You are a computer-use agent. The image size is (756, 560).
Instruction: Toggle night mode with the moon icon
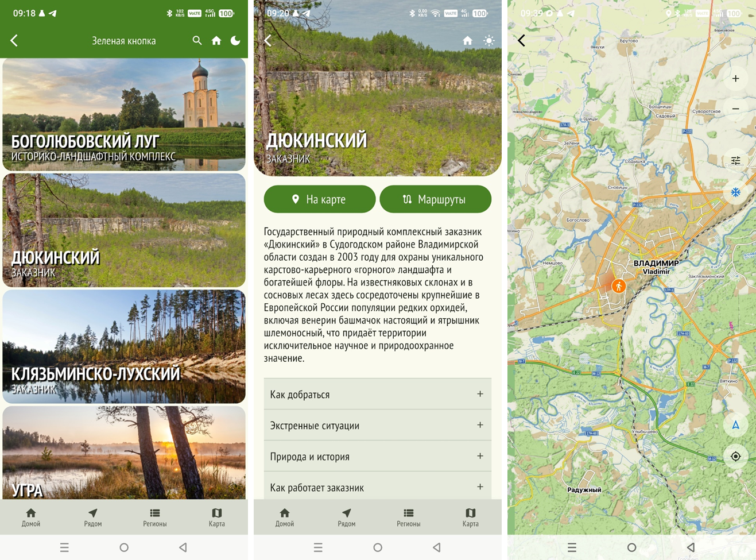pyautogui.click(x=235, y=40)
